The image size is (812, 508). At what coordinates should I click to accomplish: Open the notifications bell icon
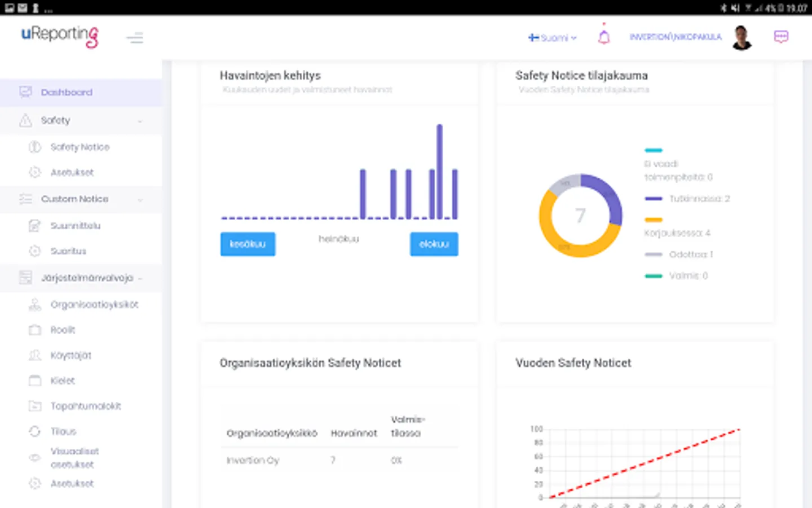(604, 36)
